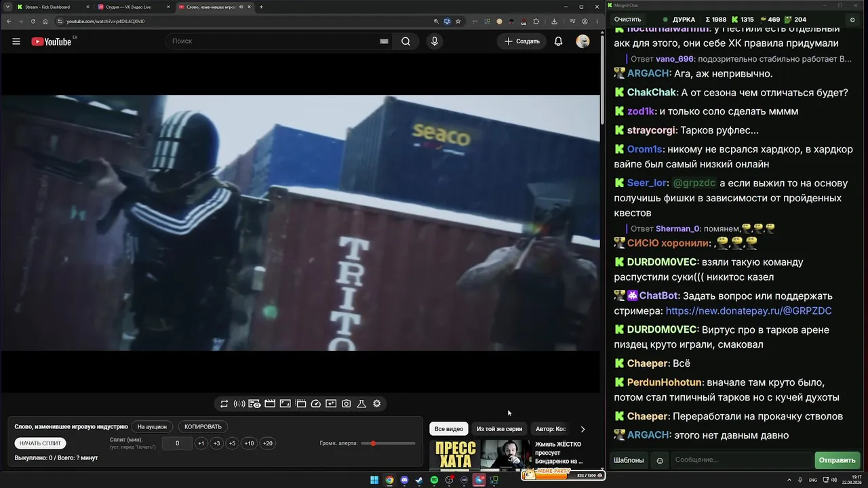The height and width of the screenshot is (488, 868).
Task: Click the loop icon in the player toolbar
Action: point(224,404)
